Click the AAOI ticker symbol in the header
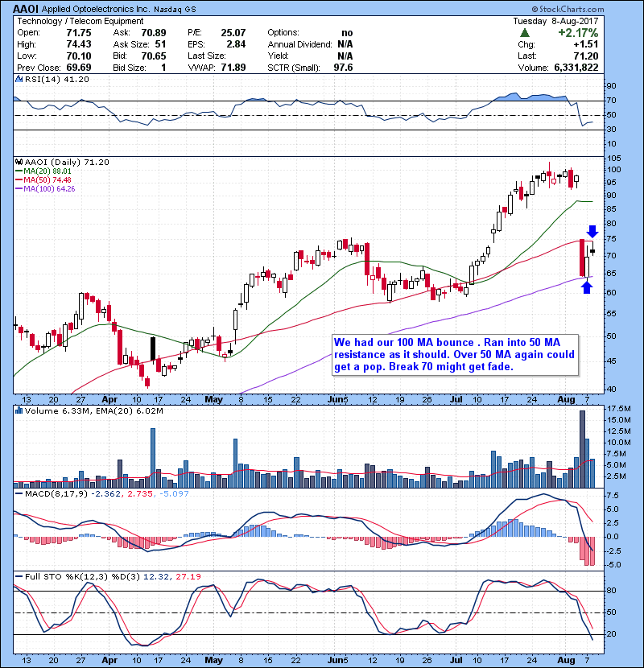 (26, 9)
